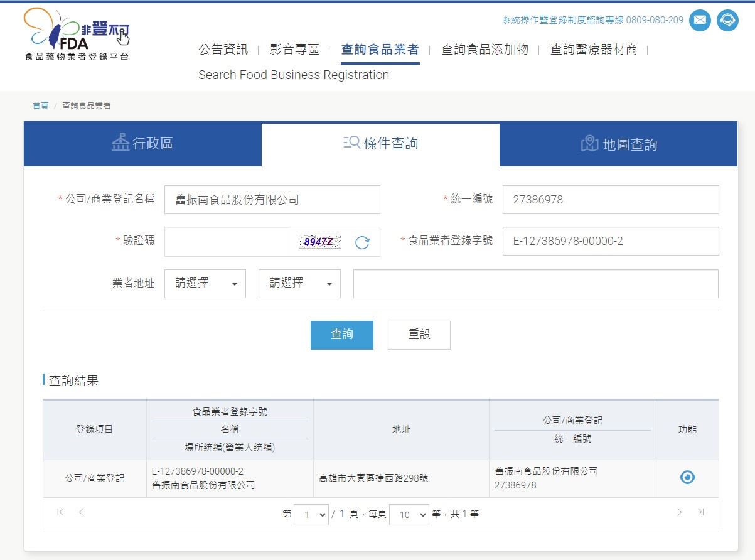Open the customer service headset icon

tap(727, 20)
